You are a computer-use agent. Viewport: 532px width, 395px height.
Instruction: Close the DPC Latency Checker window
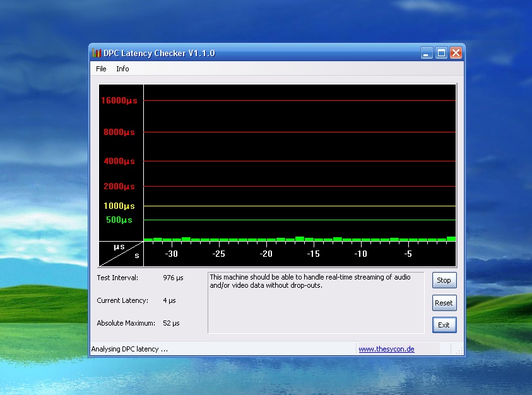[x=456, y=53]
